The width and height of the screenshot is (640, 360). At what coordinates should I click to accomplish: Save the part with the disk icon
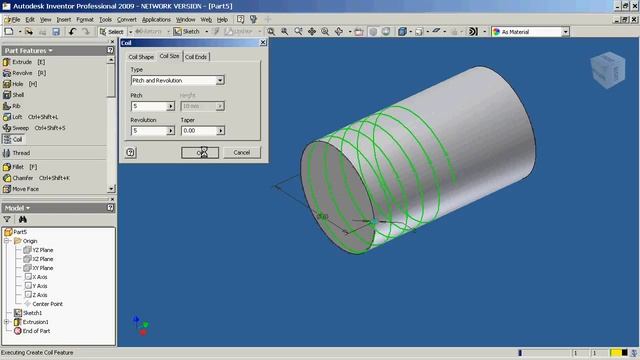[x=56, y=31]
